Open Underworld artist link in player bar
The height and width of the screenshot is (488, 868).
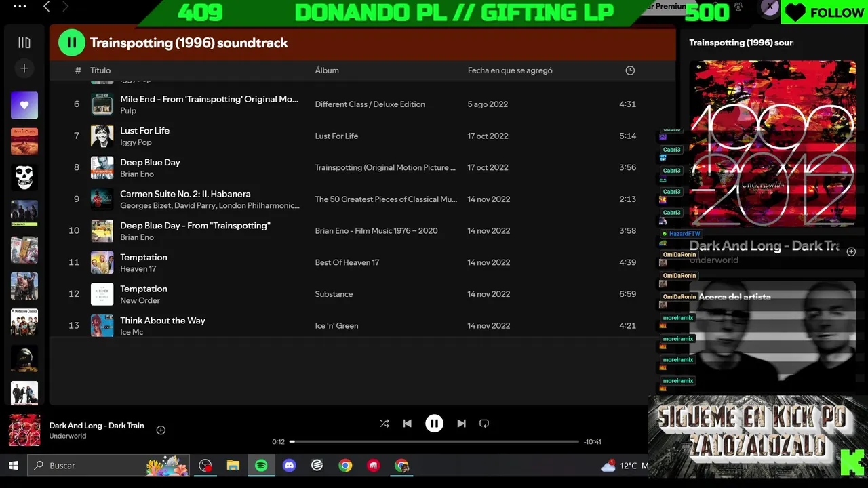[x=68, y=436]
